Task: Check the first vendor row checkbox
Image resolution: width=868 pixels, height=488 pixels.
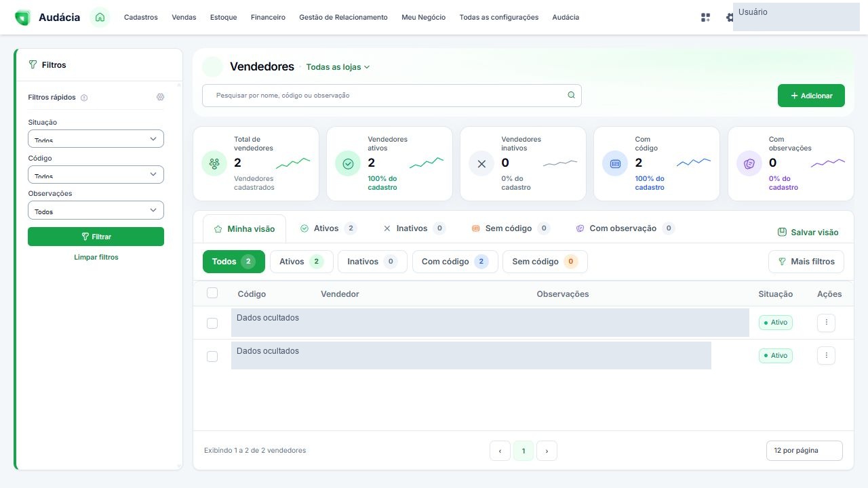Action: point(212,323)
